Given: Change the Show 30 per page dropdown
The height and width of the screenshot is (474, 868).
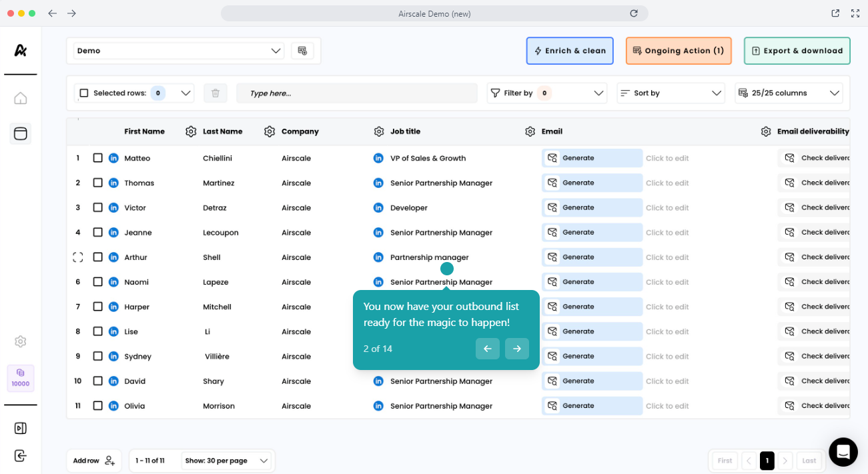Looking at the screenshot, I should point(227,461).
